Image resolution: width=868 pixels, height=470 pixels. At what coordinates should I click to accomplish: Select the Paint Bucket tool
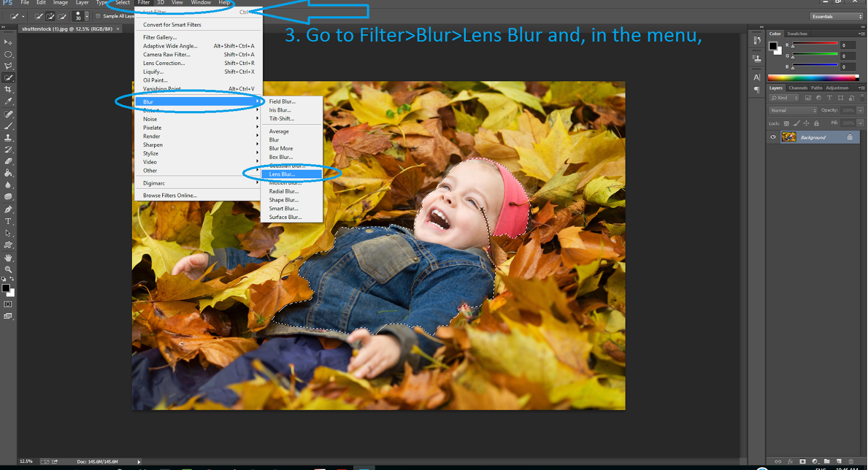tap(8, 173)
